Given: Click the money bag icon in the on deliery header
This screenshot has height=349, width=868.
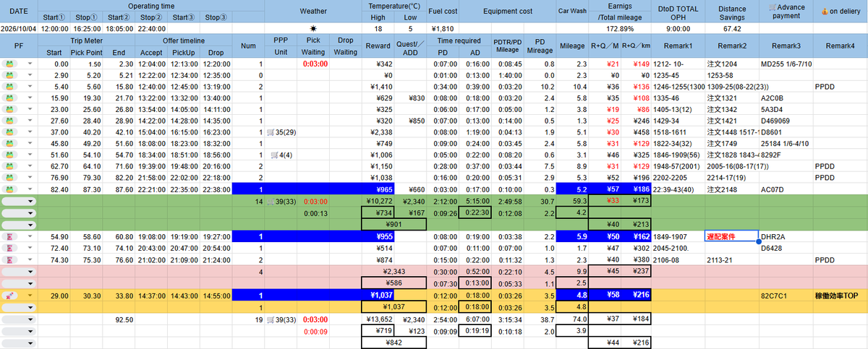Looking at the screenshot, I should [x=826, y=11].
